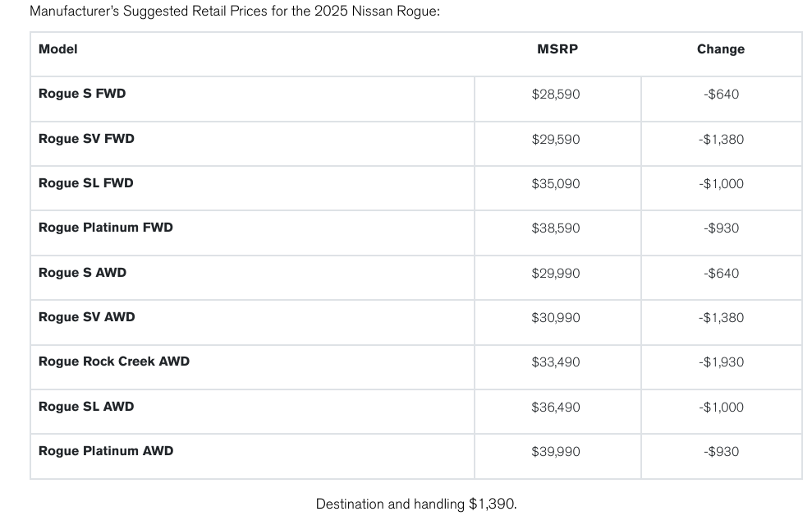
Task: Click the Rogue Rock Creek AWD model name
Action: [x=114, y=362]
